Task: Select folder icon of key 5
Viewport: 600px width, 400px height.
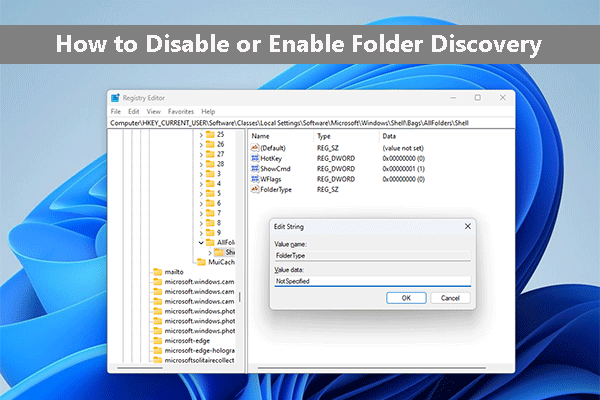Action: [x=210, y=193]
